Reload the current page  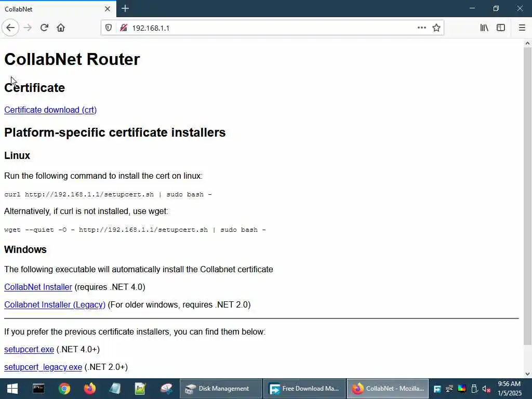pos(44,28)
